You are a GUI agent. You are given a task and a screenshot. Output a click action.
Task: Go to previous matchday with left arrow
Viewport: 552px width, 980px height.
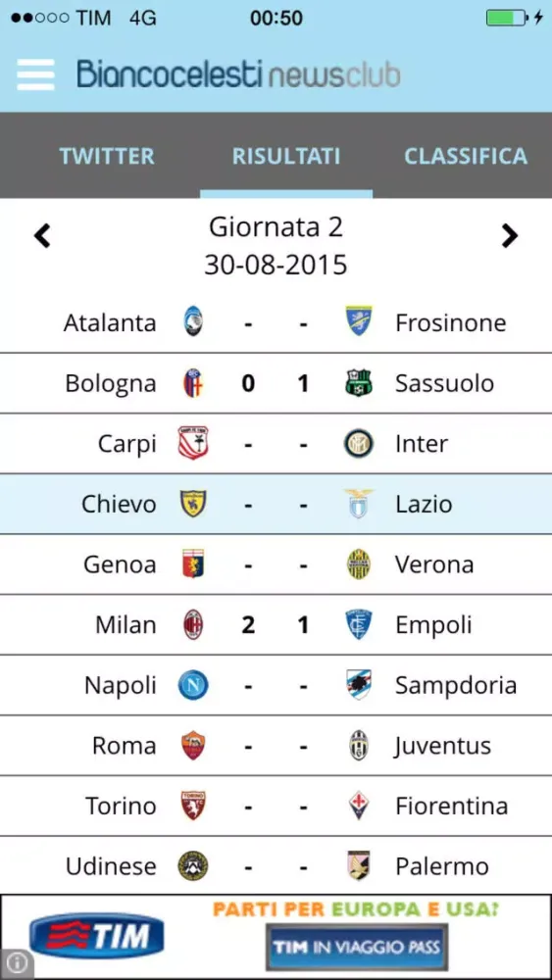tap(42, 236)
